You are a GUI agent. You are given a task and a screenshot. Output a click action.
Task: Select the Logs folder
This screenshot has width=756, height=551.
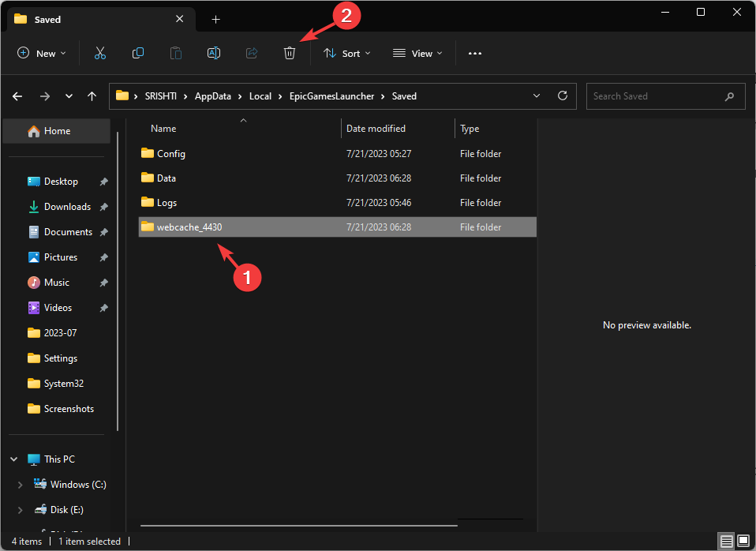point(338,203)
